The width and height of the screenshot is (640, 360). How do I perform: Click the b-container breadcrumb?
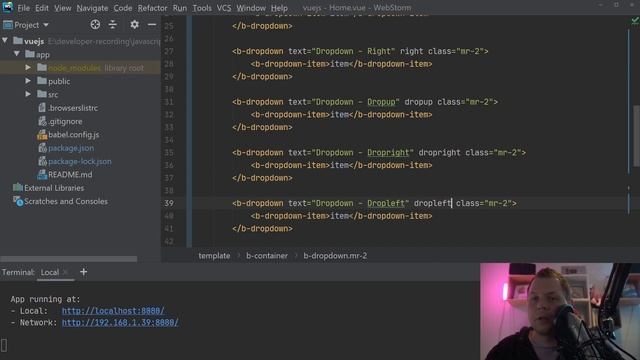point(267,256)
